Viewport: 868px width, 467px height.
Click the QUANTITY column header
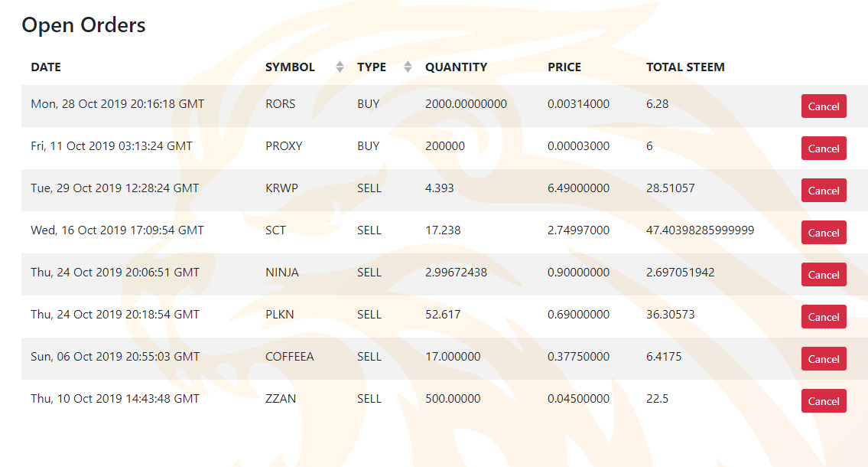(x=456, y=67)
